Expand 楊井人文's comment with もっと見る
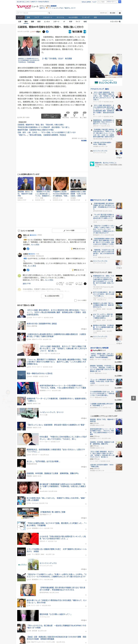 [35, 245]
